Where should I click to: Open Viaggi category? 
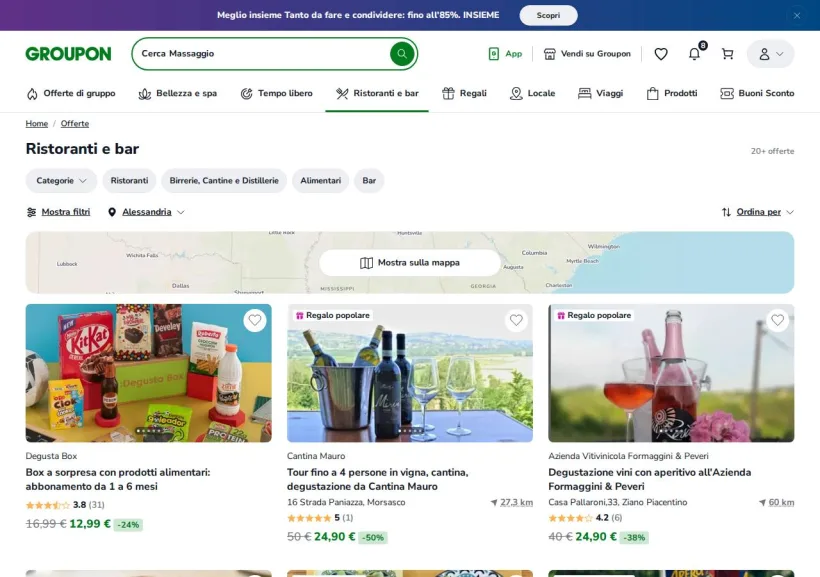tap(600, 93)
